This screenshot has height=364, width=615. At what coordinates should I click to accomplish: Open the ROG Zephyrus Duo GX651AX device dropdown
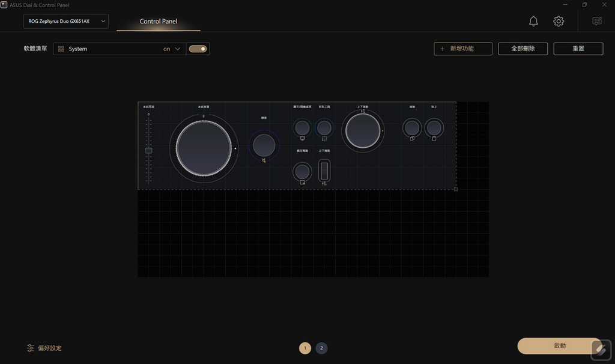[66, 21]
